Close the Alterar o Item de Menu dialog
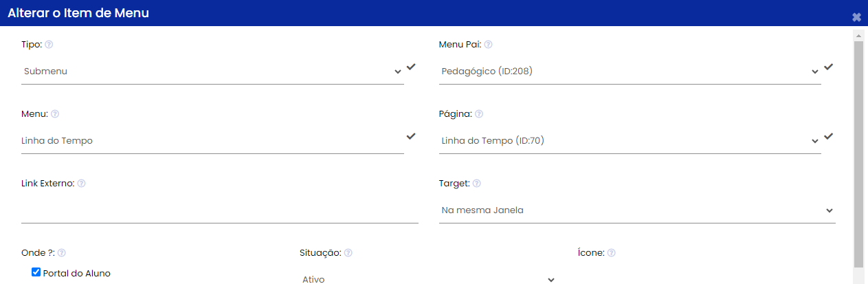 (856, 17)
